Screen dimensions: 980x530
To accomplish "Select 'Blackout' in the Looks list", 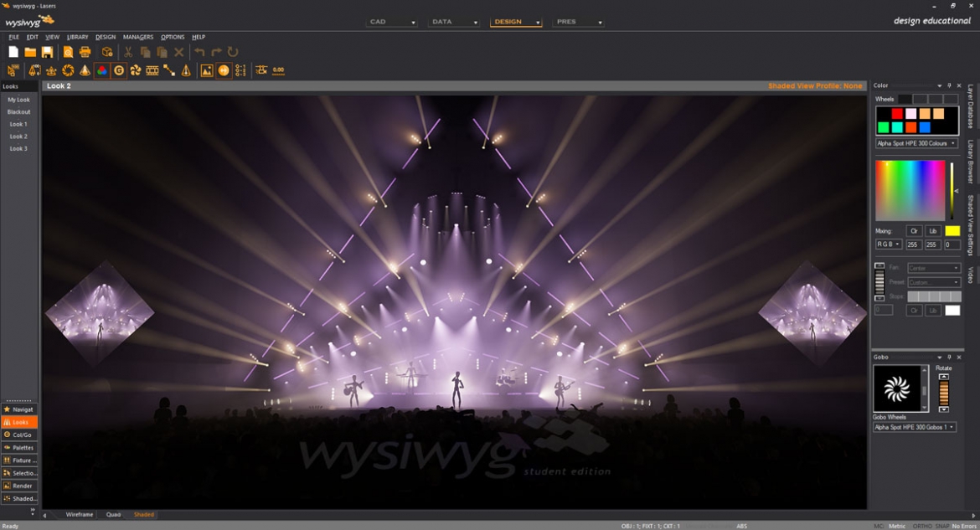I will [x=18, y=112].
